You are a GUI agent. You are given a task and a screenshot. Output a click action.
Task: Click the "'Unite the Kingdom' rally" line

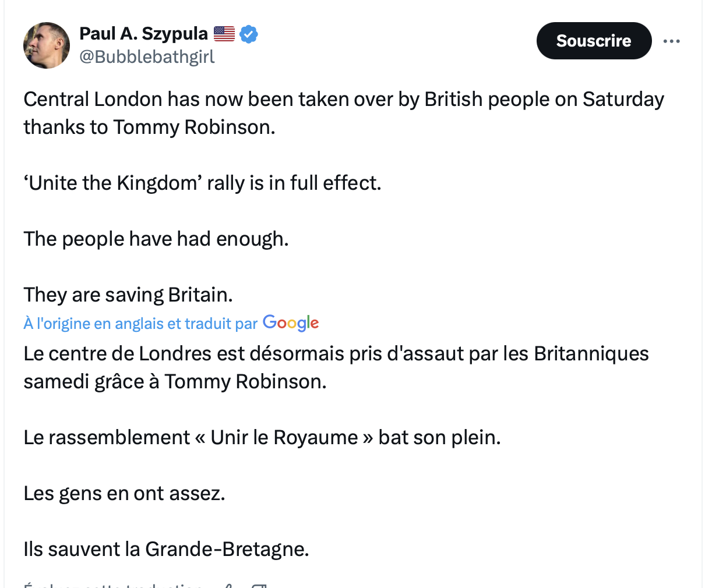coord(202,183)
